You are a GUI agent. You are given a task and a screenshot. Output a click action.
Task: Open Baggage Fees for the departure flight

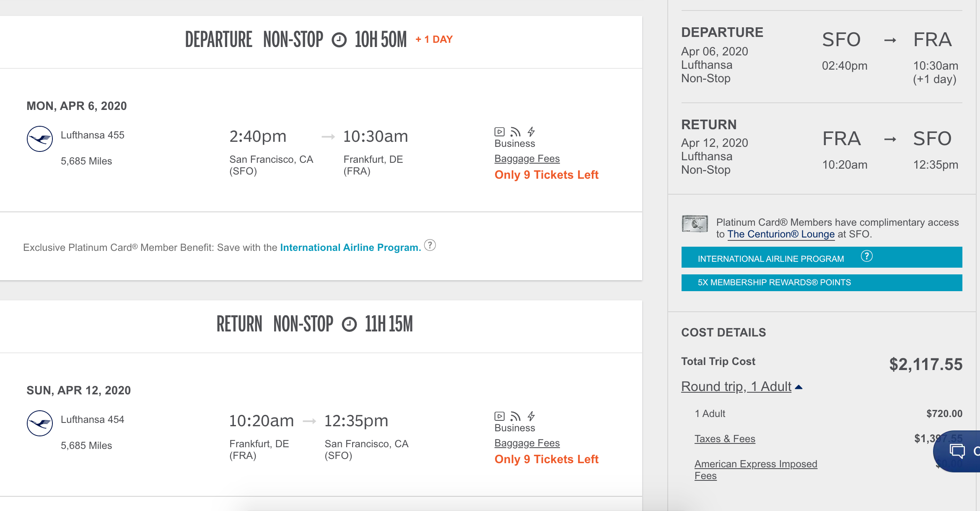point(527,159)
